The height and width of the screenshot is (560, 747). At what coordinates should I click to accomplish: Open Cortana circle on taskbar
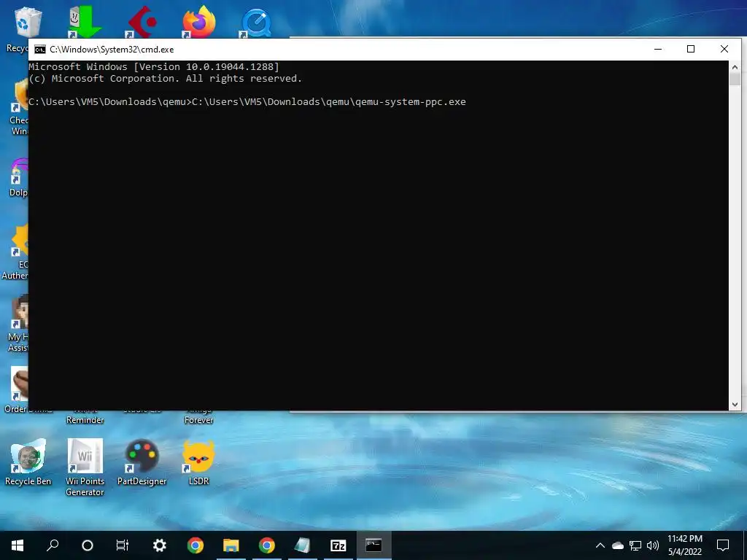pyautogui.click(x=88, y=545)
